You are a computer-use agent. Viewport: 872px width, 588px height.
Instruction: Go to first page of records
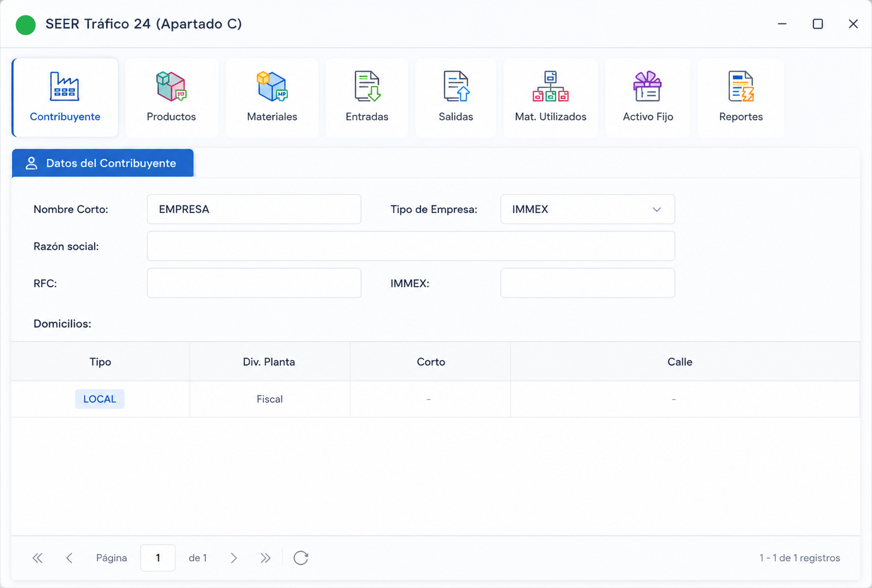[x=37, y=558]
